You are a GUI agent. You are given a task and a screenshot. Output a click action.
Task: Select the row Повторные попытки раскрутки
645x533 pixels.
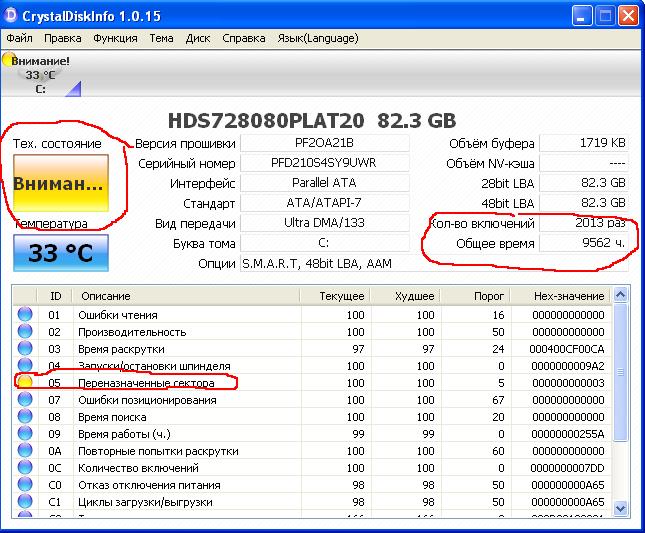(x=312, y=451)
